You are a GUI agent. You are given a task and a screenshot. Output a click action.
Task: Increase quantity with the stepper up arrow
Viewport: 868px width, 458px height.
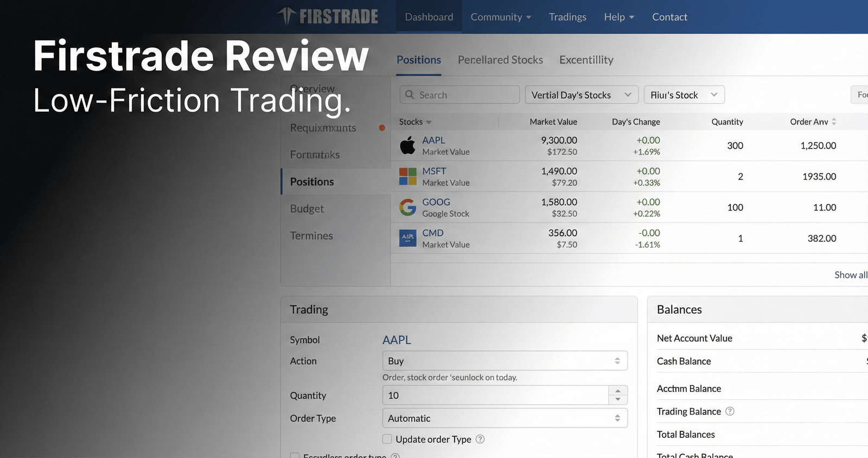(618, 391)
